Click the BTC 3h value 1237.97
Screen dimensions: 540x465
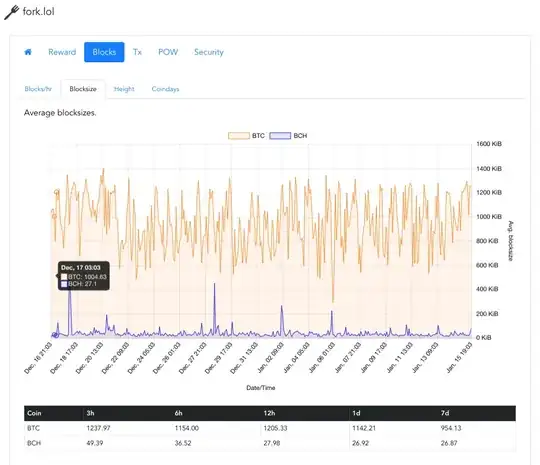(98, 428)
